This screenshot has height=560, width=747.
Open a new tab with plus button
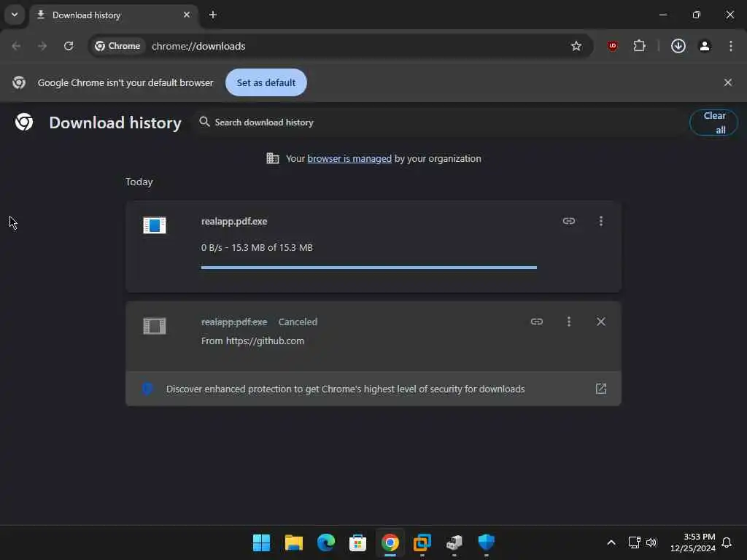coord(213,15)
